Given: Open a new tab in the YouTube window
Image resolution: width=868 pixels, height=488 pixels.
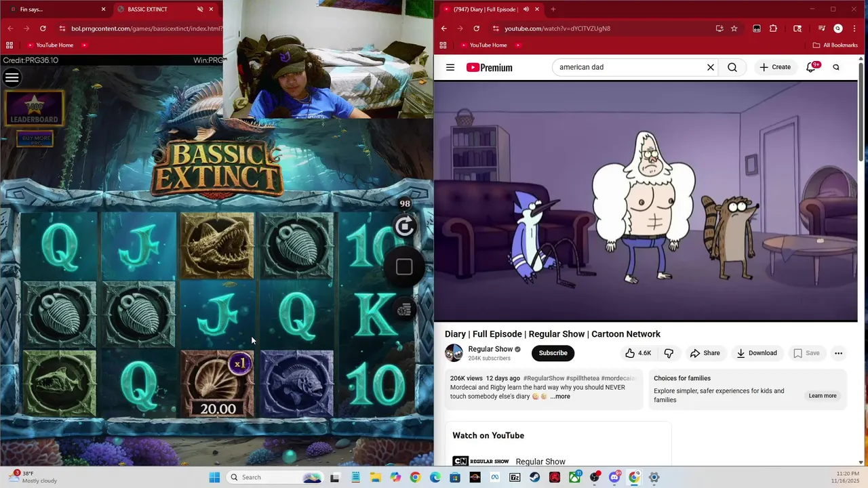Looking at the screenshot, I should [x=553, y=9].
